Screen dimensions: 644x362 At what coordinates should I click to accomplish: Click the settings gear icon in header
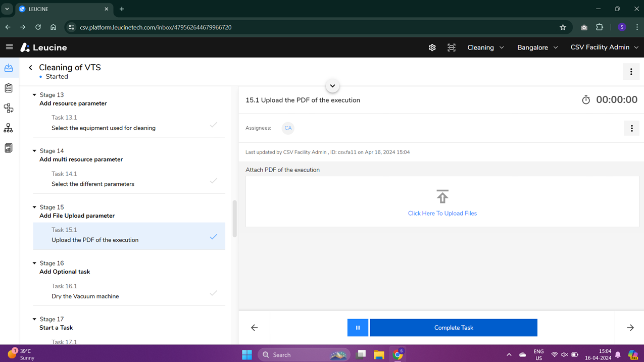[x=432, y=47]
